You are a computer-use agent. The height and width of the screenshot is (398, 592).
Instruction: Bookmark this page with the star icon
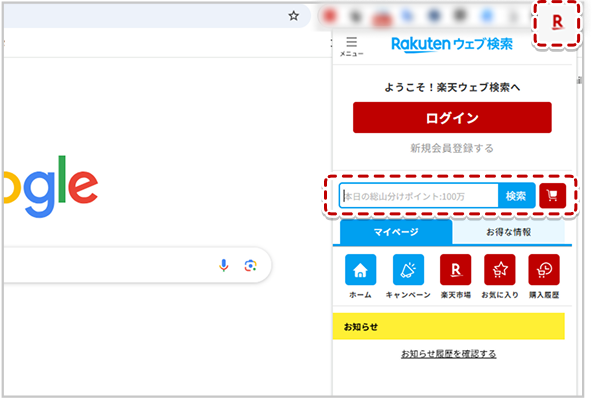(x=293, y=16)
